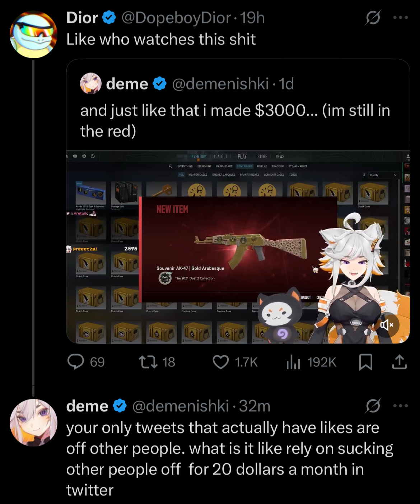Image resolution: width=420 pixels, height=504 pixels.
Task: Open @demenishki handle in quoted tweet
Action: click(x=220, y=84)
